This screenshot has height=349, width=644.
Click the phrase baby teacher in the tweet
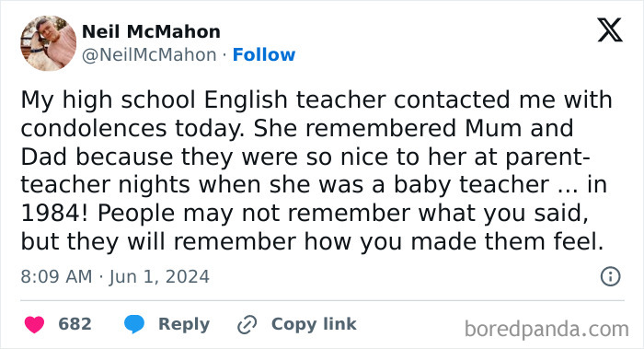pos(471,185)
